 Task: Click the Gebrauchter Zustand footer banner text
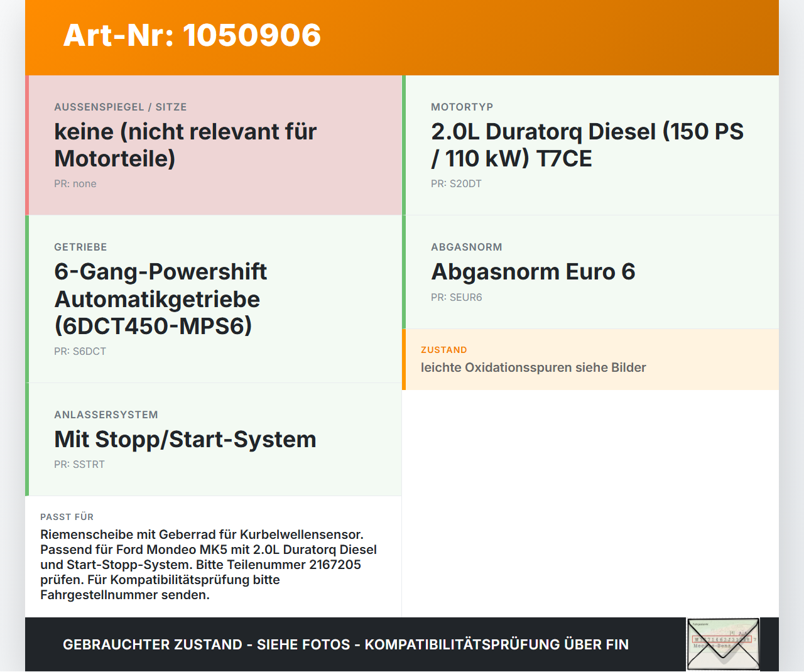click(345, 644)
